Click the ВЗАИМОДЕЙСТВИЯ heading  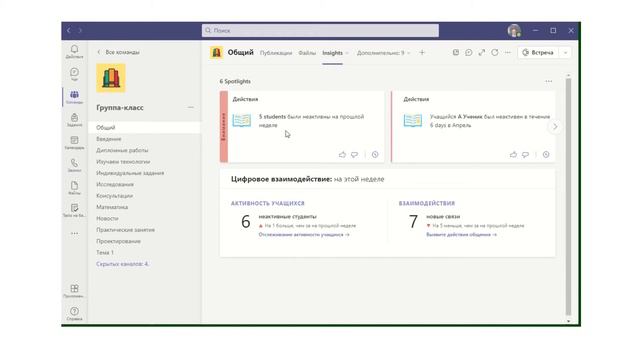click(427, 203)
